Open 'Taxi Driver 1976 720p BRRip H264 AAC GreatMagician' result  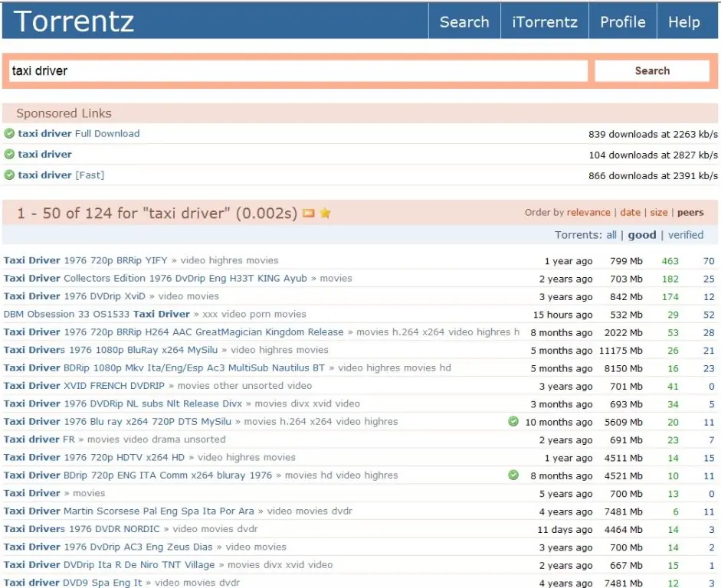point(173,332)
